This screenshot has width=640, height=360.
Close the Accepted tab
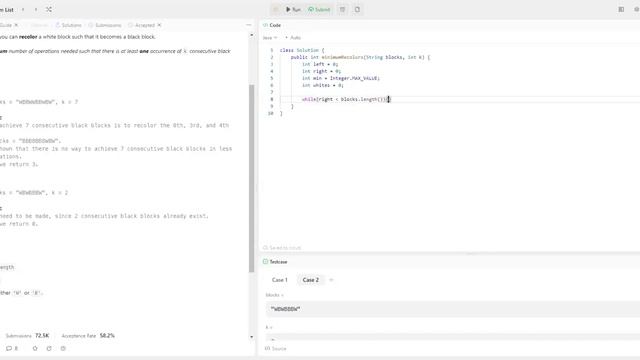160,25
